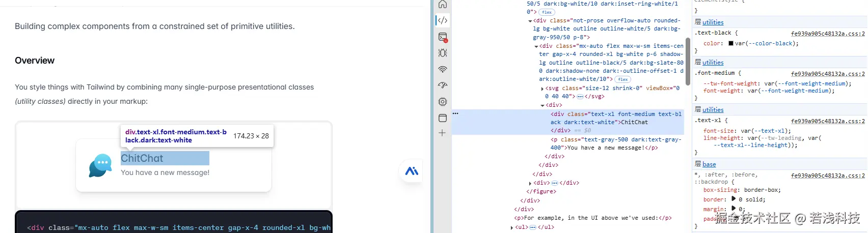Open the DevTools Welcome home icon

[x=443, y=4]
